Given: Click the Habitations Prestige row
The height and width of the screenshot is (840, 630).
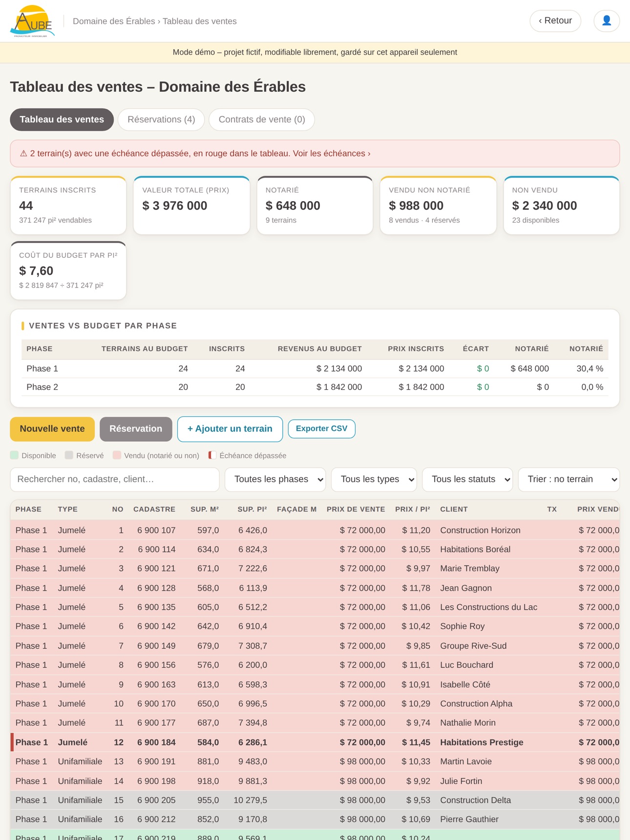Looking at the screenshot, I should pyautogui.click(x=315, y=742).
